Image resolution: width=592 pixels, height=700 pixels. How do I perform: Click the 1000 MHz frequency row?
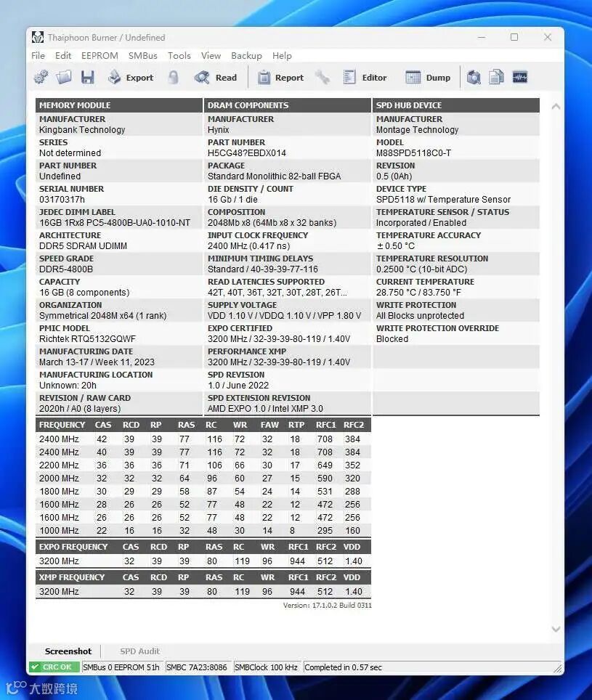[203, 530]
